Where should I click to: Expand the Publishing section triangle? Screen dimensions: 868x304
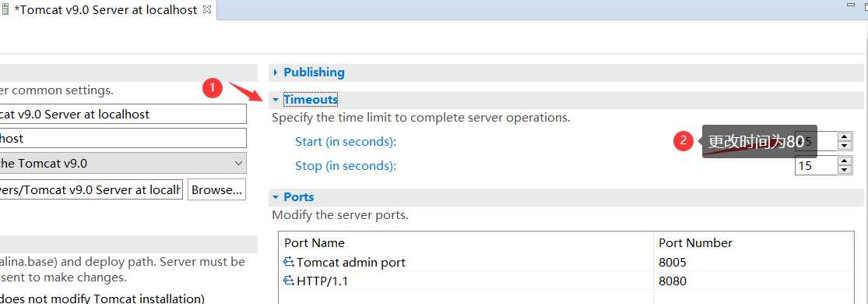pyautogui.click(x=276, y=72)
